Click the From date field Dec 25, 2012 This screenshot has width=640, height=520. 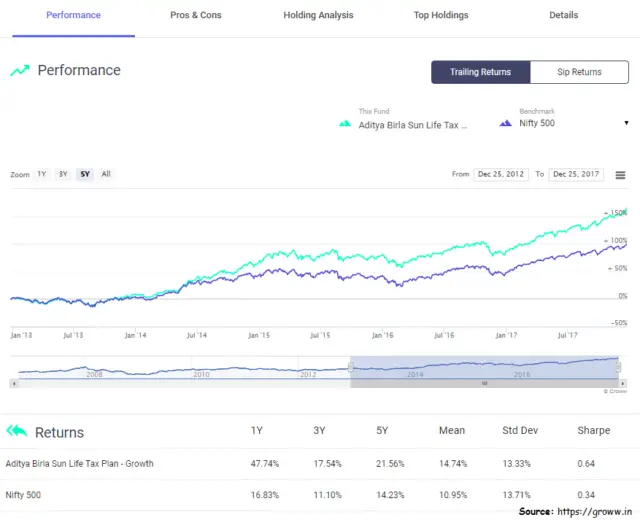tap(501, 174)
